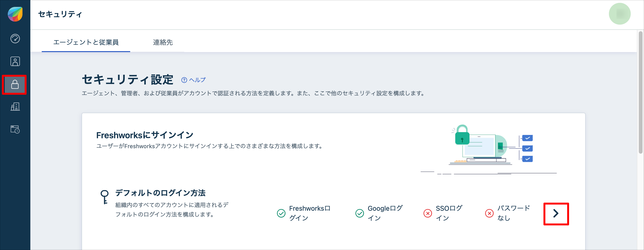Click the red cross icon for パスワードなし

click(489, 213)
